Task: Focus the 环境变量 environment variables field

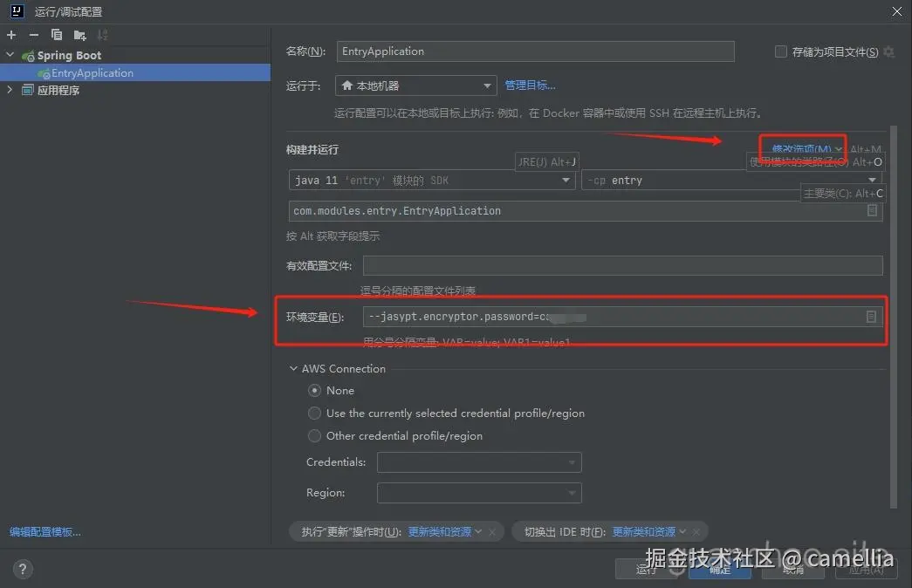Action: coord(622,317)
